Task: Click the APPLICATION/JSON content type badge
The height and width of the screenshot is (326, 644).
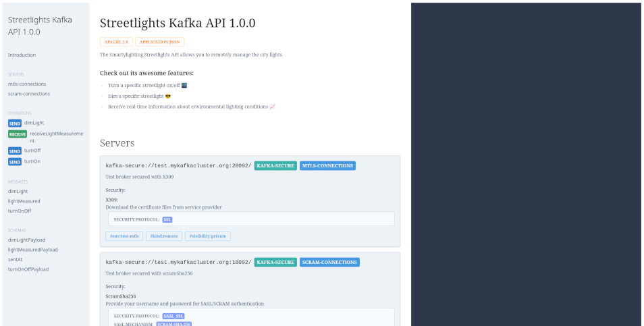Action: 160,42
